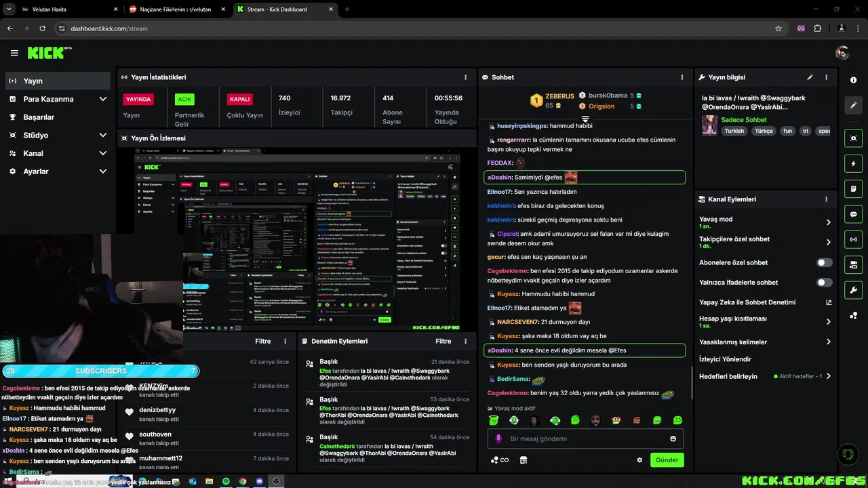
Task: Open Discord from the Windows taskbar
Action: (260, 481)
